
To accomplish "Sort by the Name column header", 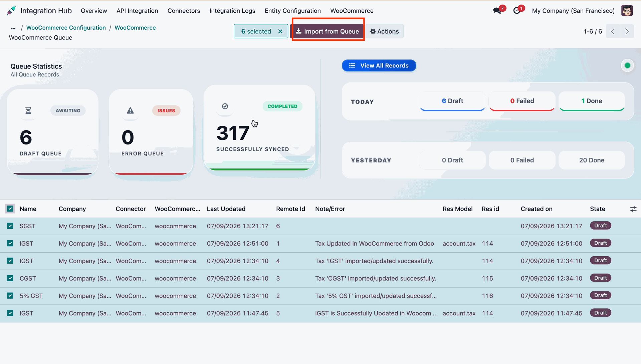I will click(x=28, y=209).
